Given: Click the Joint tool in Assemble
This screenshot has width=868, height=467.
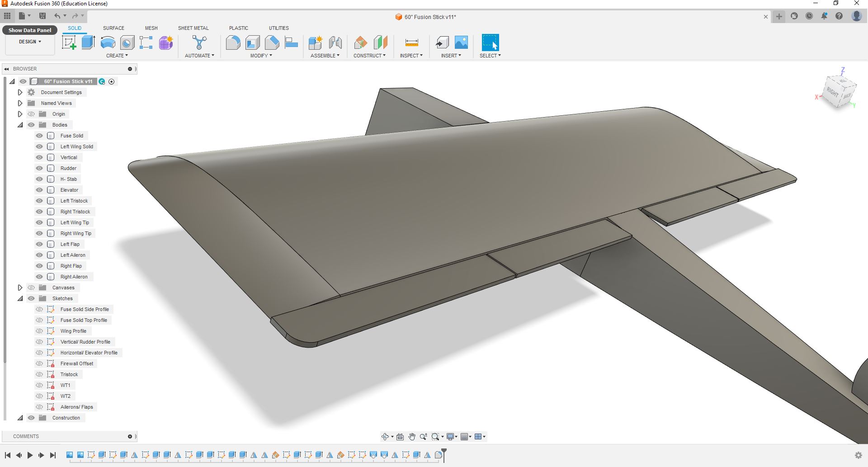Looking at the screenshot, I should [335, 43].
